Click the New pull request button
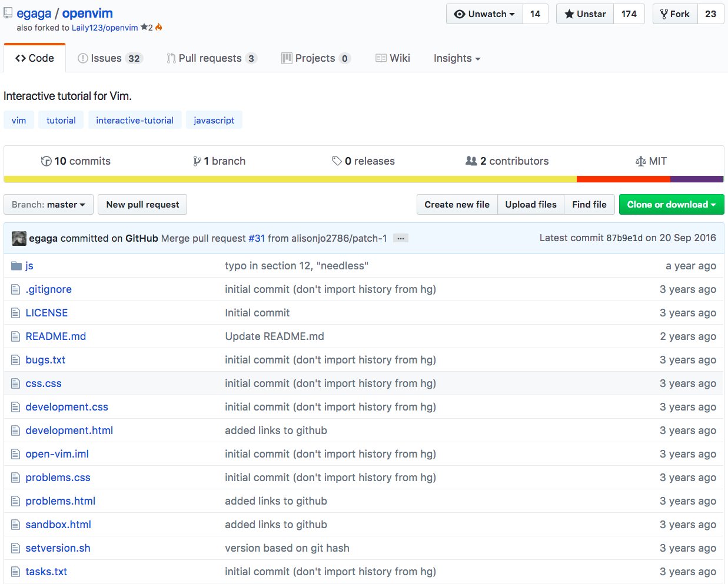The width and height of the screenshot is (728, 584). point(142,205)
